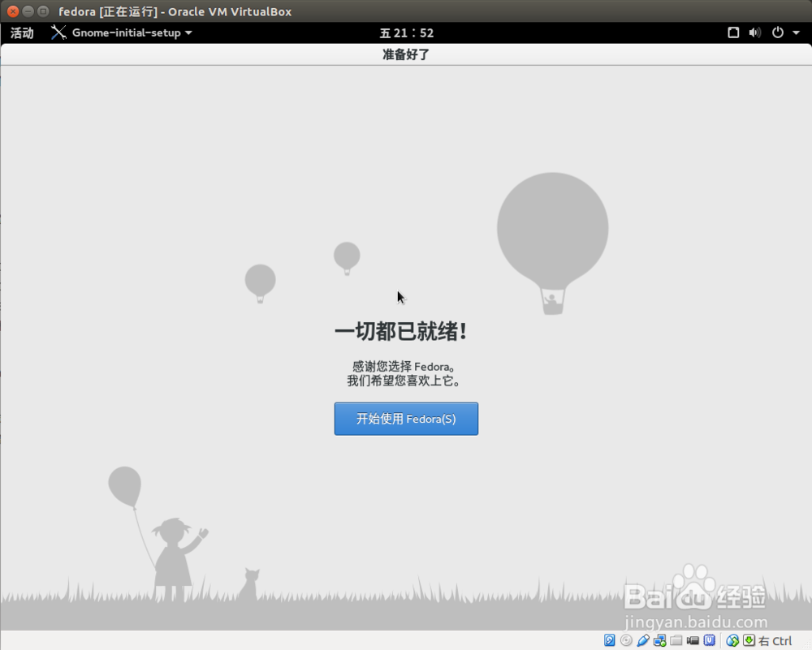
Task: Click the VirtualBox mouse integration icon
Action: tap(732, 641)
